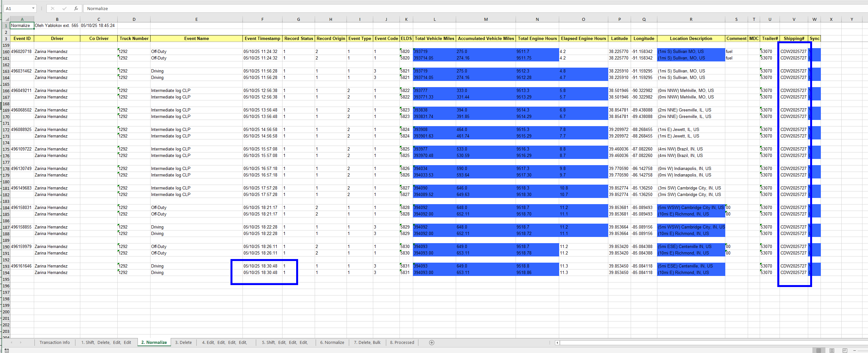Select Normal view grid icon
Screen dimensions: 868x353
(x=819, y=350)
